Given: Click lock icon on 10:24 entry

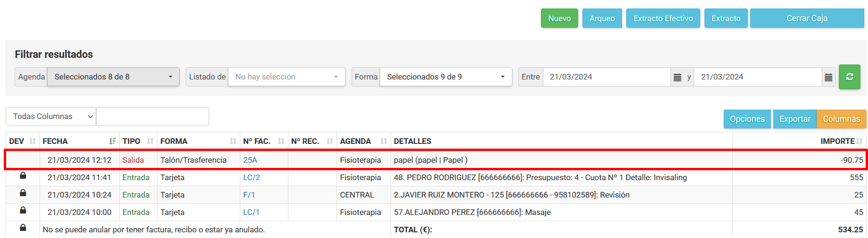Looking at the screenshot, I should 23,193.
